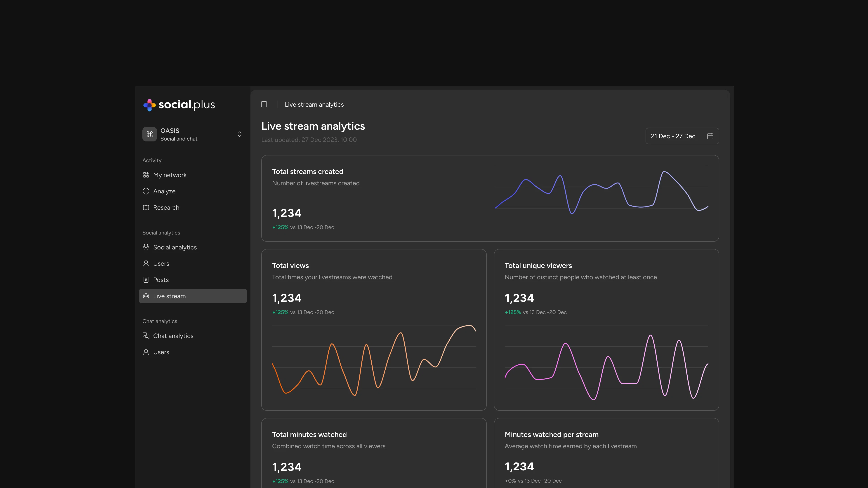This screenshot has width=868, height=488.
Task: Open Users under Social analytics
Action: click(x=161, y=263)
